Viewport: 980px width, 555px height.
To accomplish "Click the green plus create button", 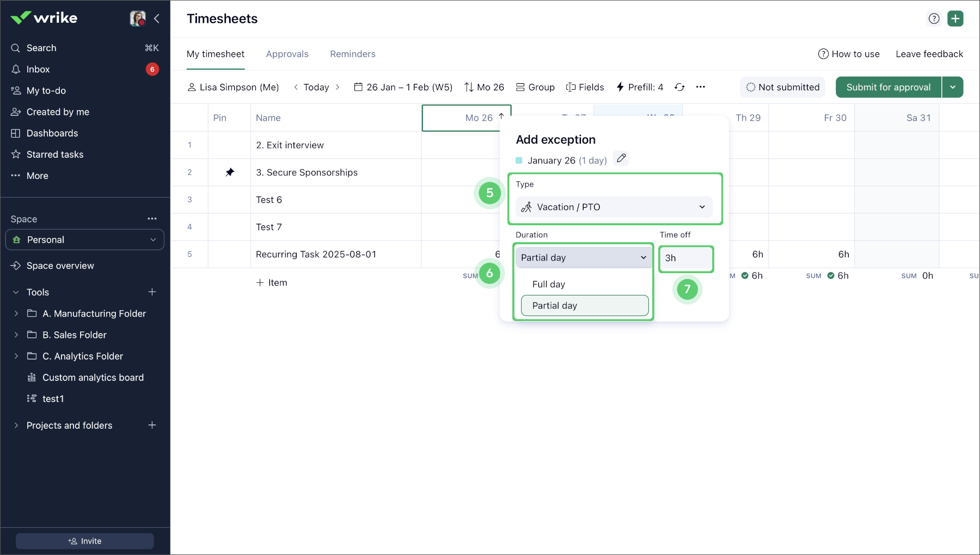I will tap(955, 18).
